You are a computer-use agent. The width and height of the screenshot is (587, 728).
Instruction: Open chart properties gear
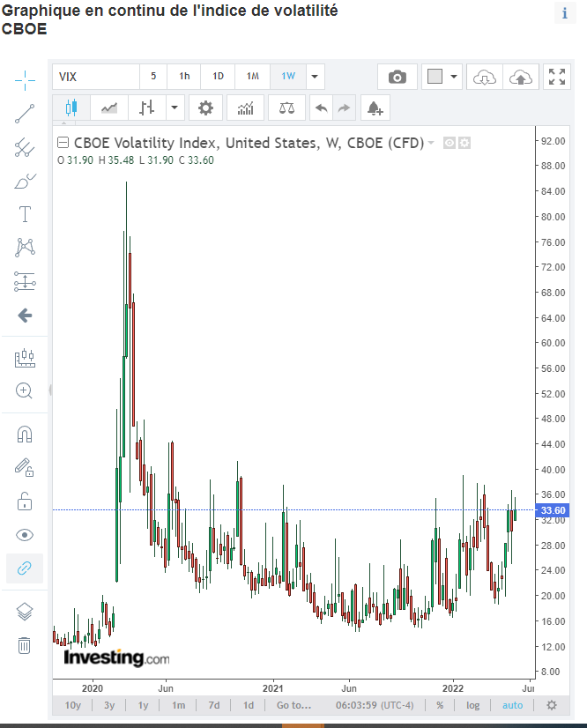[205, 108]
